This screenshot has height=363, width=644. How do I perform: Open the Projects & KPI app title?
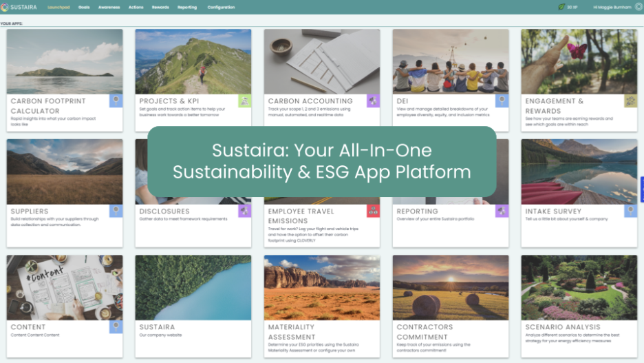point(169,101)
